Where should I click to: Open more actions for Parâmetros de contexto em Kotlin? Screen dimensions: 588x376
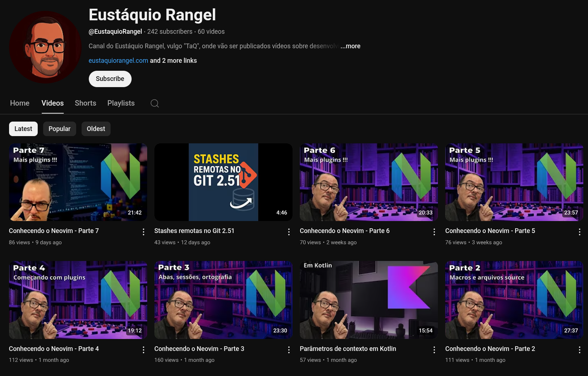pos(434,350)
